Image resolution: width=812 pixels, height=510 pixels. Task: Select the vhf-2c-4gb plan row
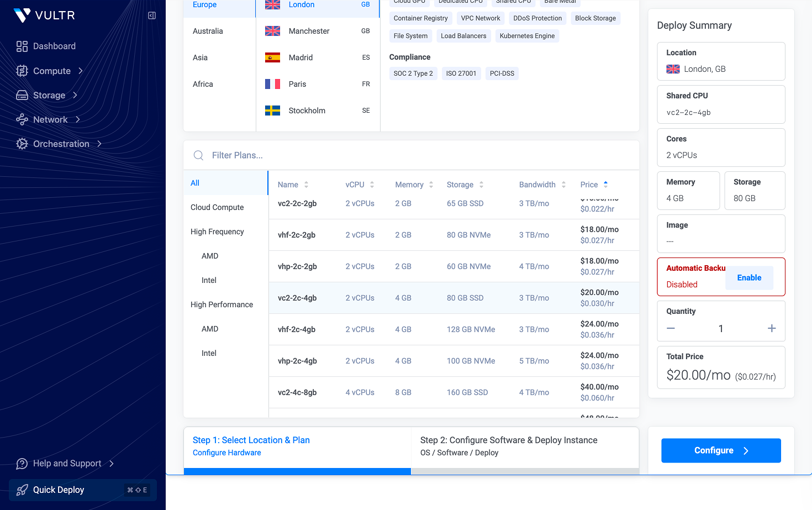454,329
